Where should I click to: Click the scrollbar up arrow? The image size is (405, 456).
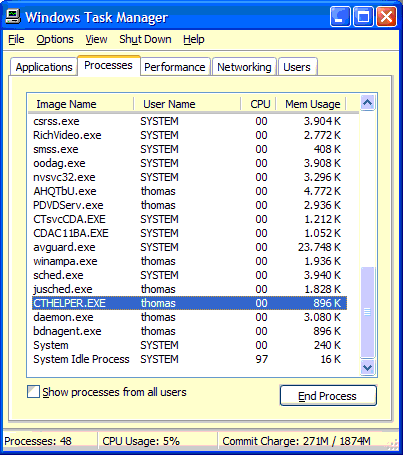point(367,103)
